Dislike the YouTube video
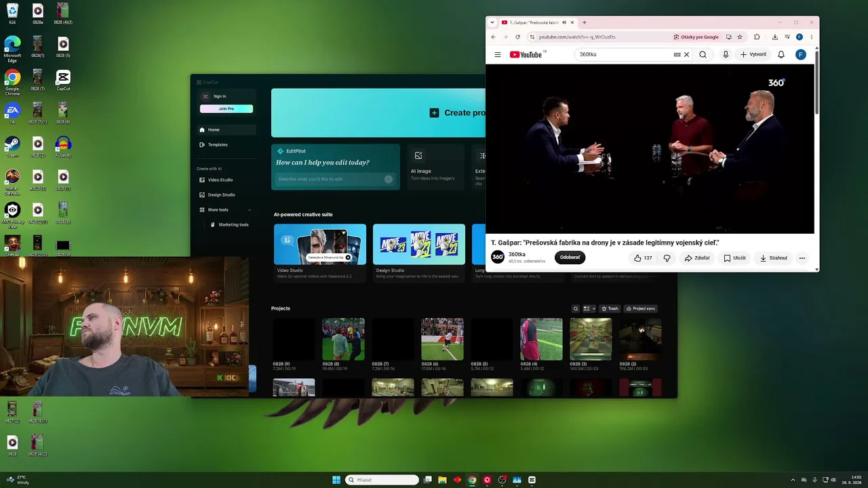Screen dimensions: 868x488 click(x=667, y=258)
